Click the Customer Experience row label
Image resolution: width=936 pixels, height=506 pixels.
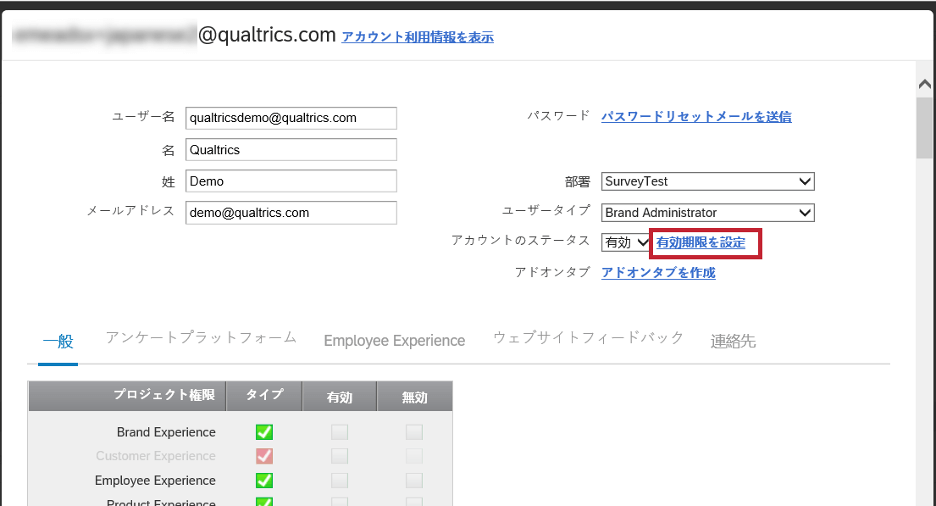[155, 456]
